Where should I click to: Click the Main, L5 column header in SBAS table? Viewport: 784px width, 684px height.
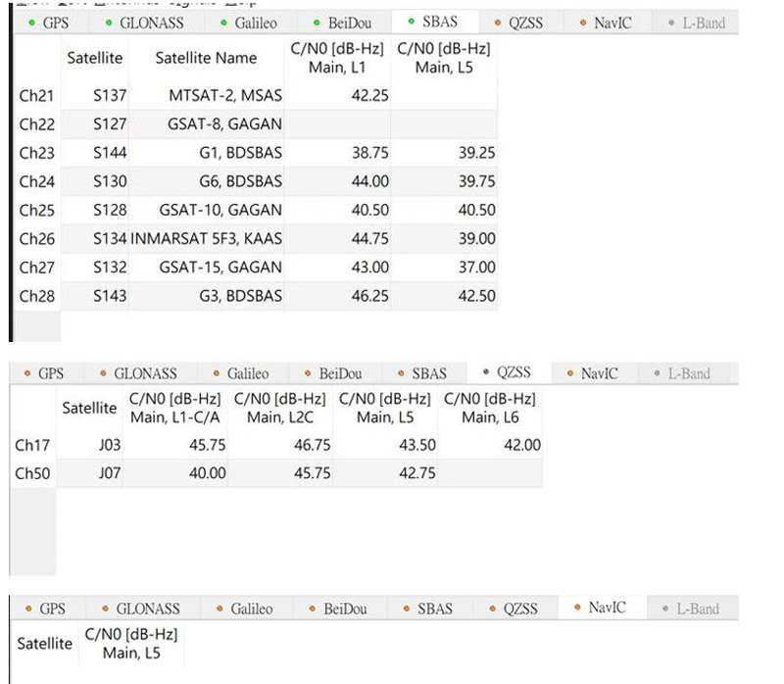[444, 58]
